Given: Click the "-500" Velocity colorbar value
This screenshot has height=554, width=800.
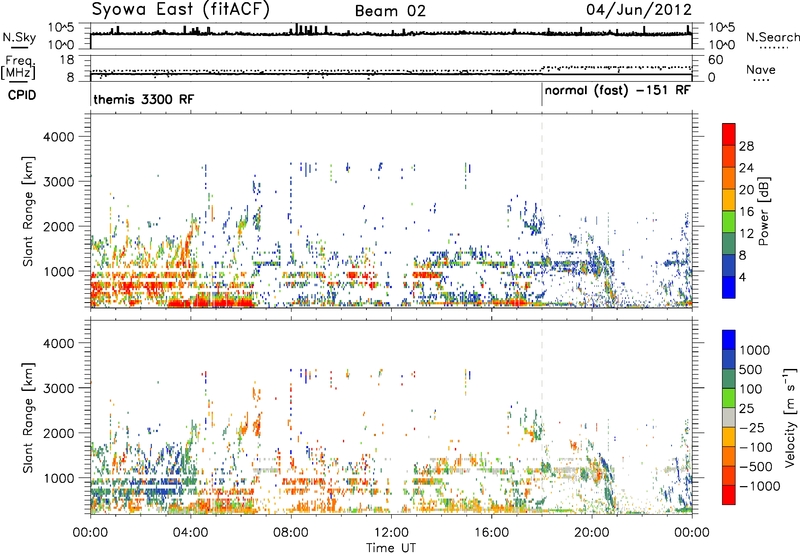Looking at the screenshot, I should (756, 467).
